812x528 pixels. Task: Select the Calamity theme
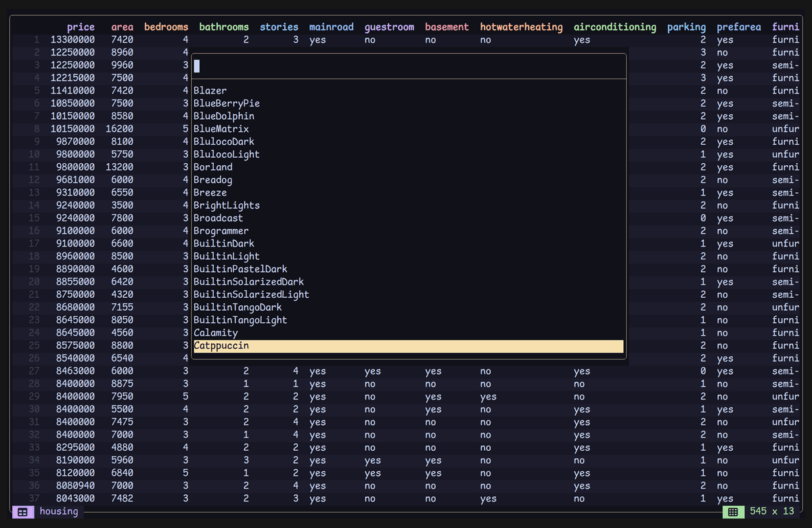tap(409, 333)
